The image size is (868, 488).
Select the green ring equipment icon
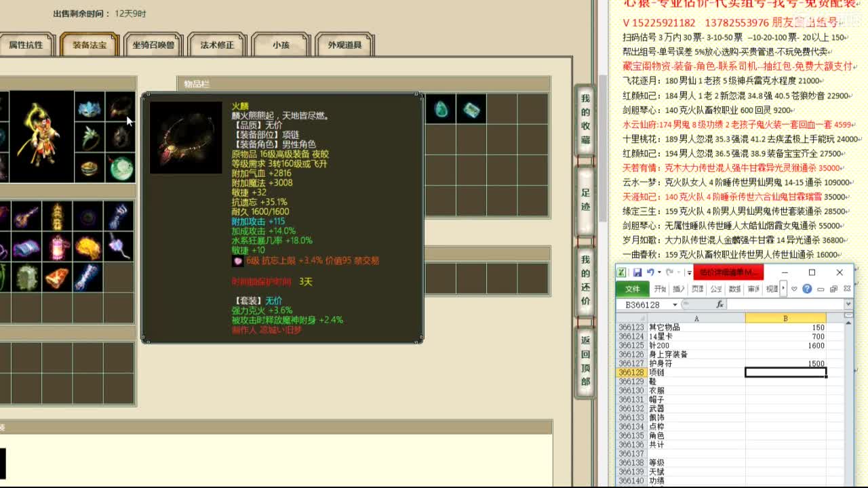click(x=90, y=138)
